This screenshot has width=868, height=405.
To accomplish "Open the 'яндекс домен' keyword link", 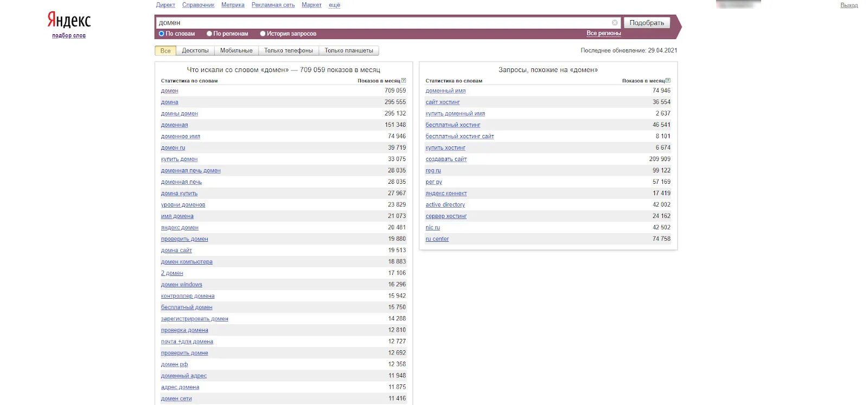I will point(180,228).
